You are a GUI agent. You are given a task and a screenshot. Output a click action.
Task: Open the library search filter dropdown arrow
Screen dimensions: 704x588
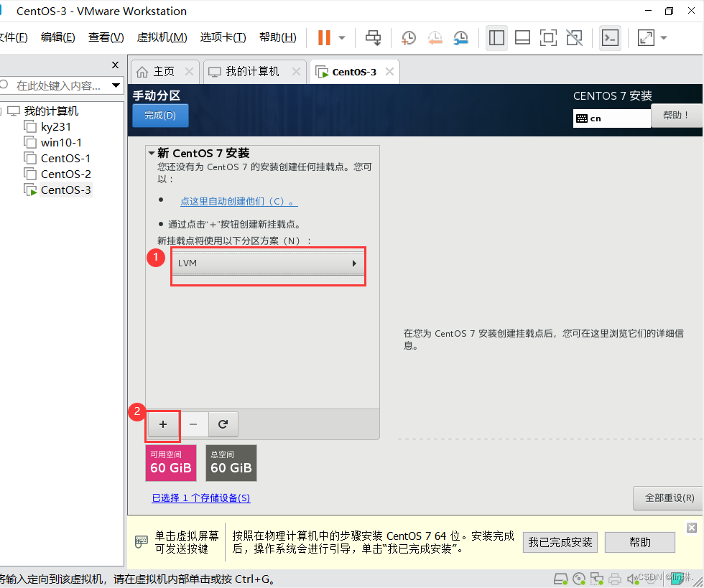116,85
